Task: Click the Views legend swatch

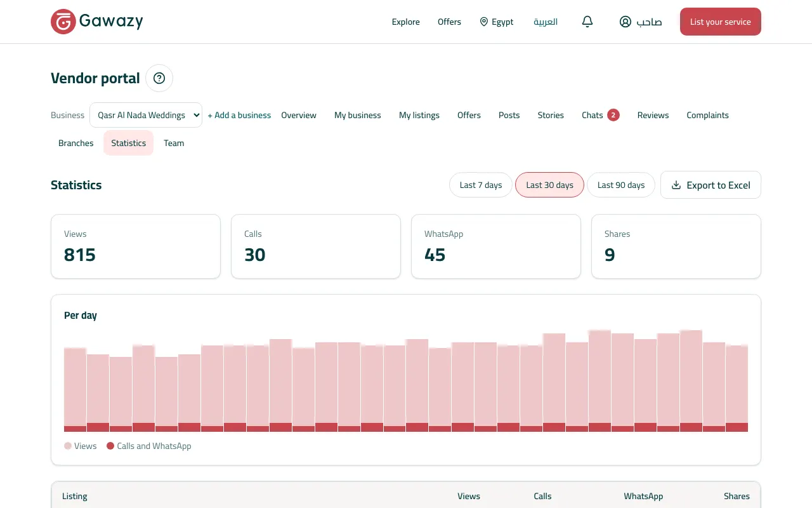Action: (x=68, y=446)
